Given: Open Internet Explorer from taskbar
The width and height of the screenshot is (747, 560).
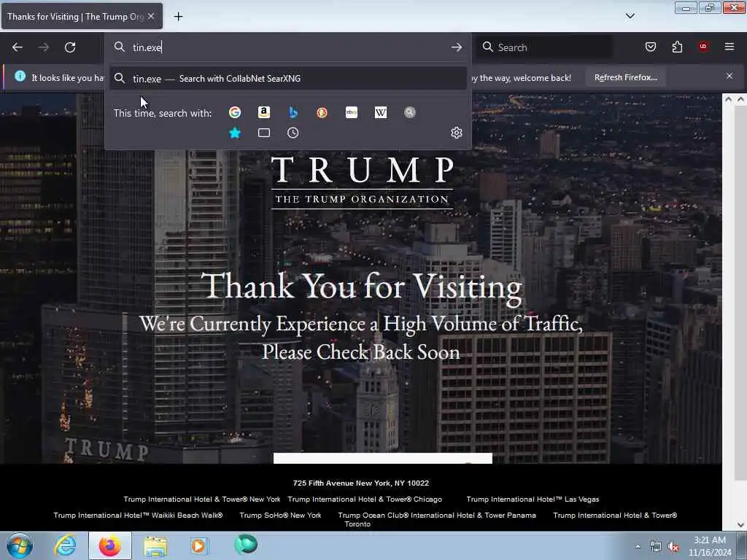Looking at the screenshot, I should [65, 545].
